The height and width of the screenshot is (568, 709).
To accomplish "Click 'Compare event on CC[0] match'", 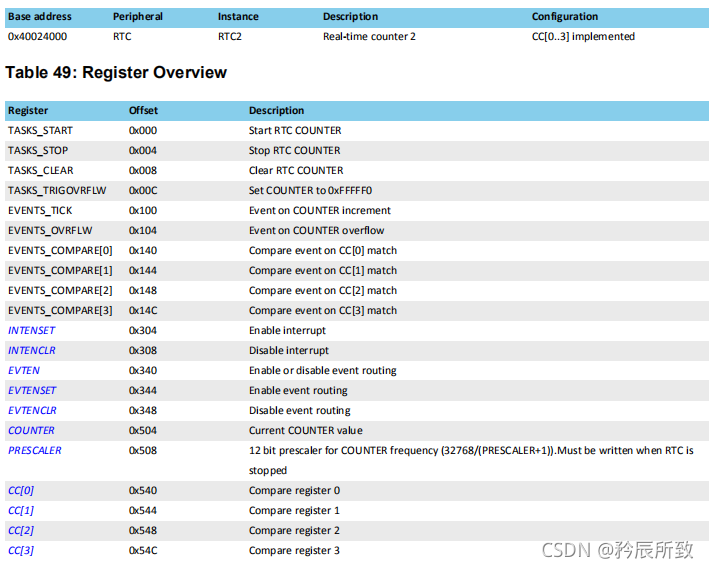I will [323, 251].
